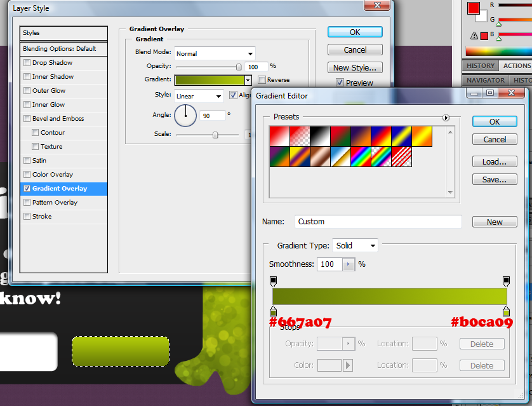This screenshot has height=406, width=532.
Task: Select the transparent red stripes gradient preset
Action: pos(402,157)
